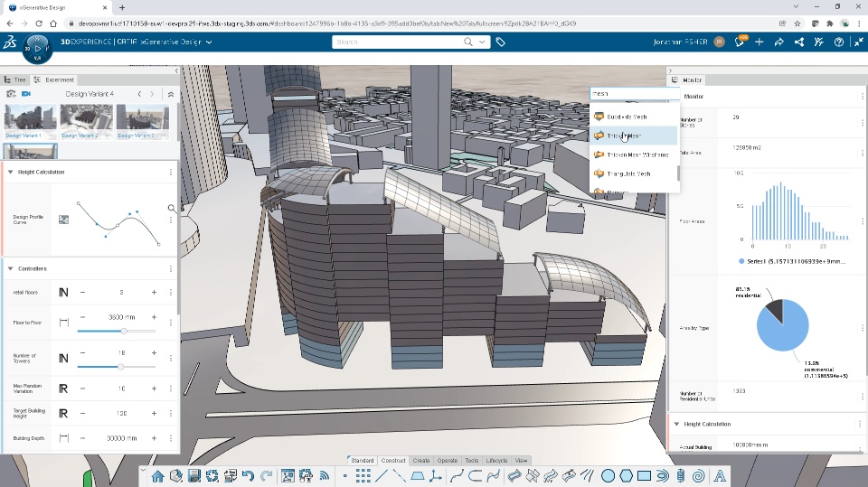Click the Undo arrow icon
This screenshot has width=868, height=487.
248,476
